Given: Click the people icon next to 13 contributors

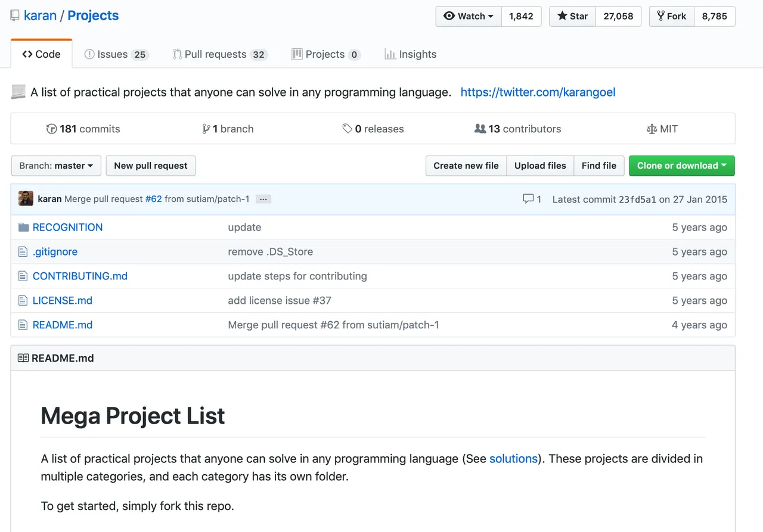Looking at the screenshot, I should (x=480, y=129).
